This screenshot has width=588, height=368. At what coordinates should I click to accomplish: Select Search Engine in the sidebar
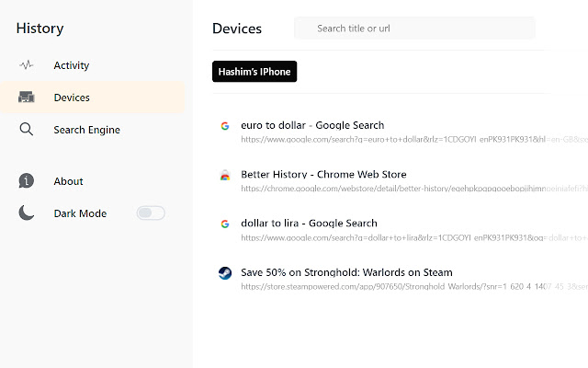coord(86,130)
